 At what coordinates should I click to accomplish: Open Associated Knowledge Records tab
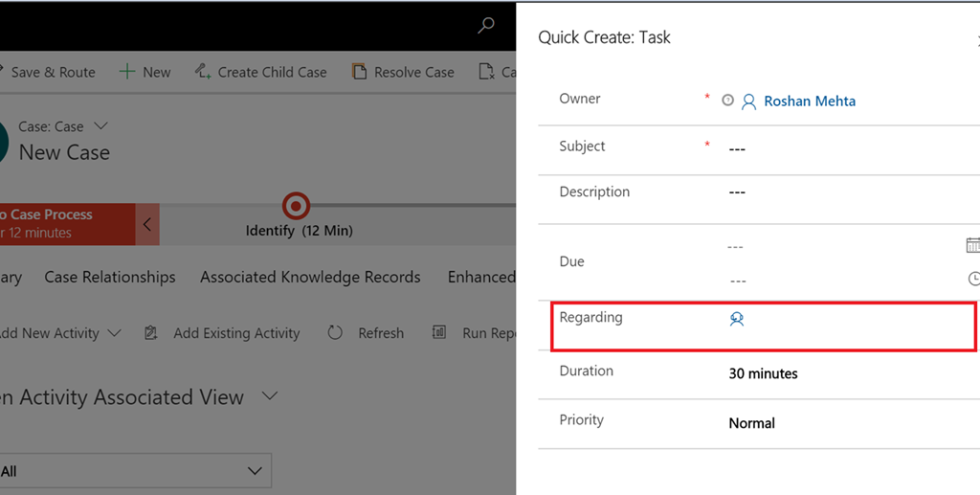point(310,277)
